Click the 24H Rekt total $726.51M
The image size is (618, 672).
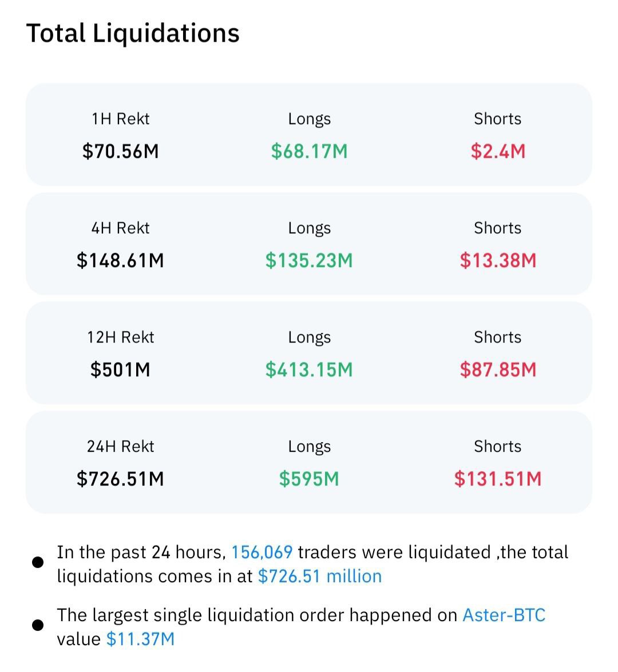click(x=120, y=479)
